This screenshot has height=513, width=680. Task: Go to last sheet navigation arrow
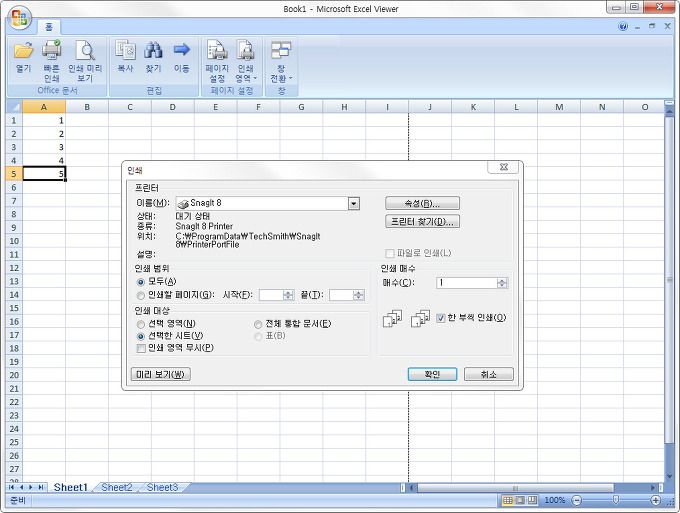click(40, 487)
